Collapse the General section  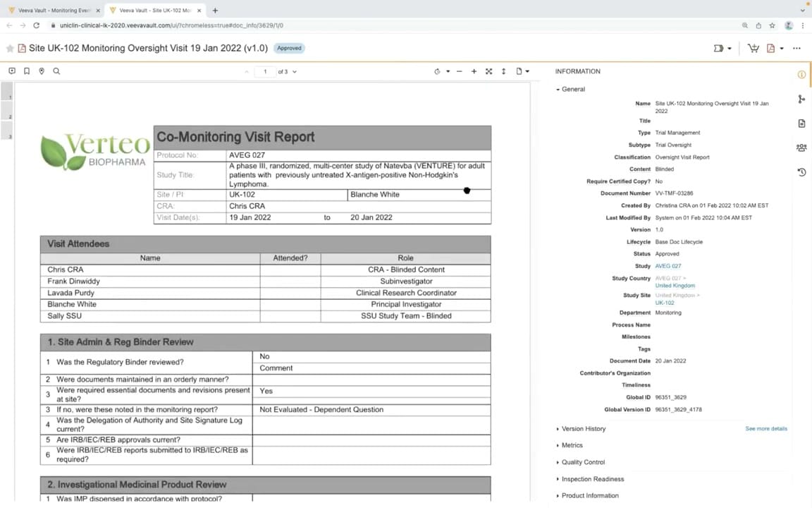point(570,89)
